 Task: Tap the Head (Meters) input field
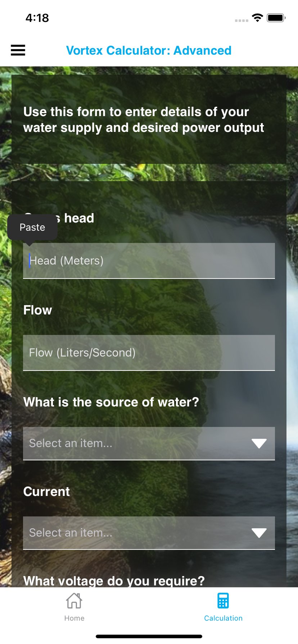coord(149,261)
